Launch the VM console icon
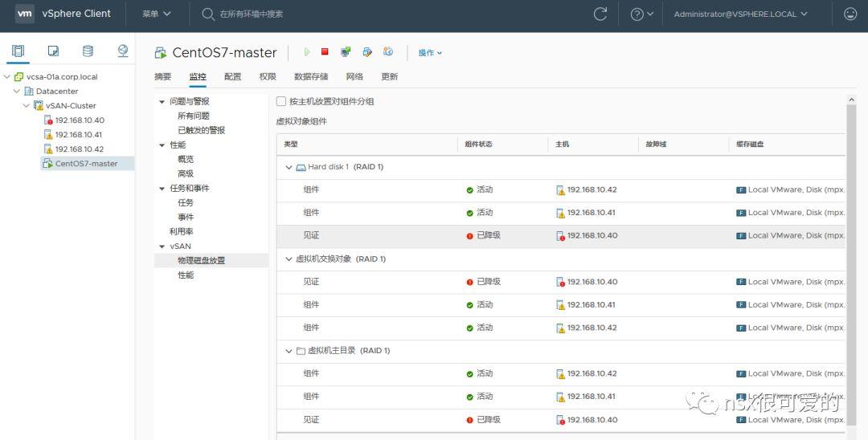The image size is (868, 440). click(346, 52)
